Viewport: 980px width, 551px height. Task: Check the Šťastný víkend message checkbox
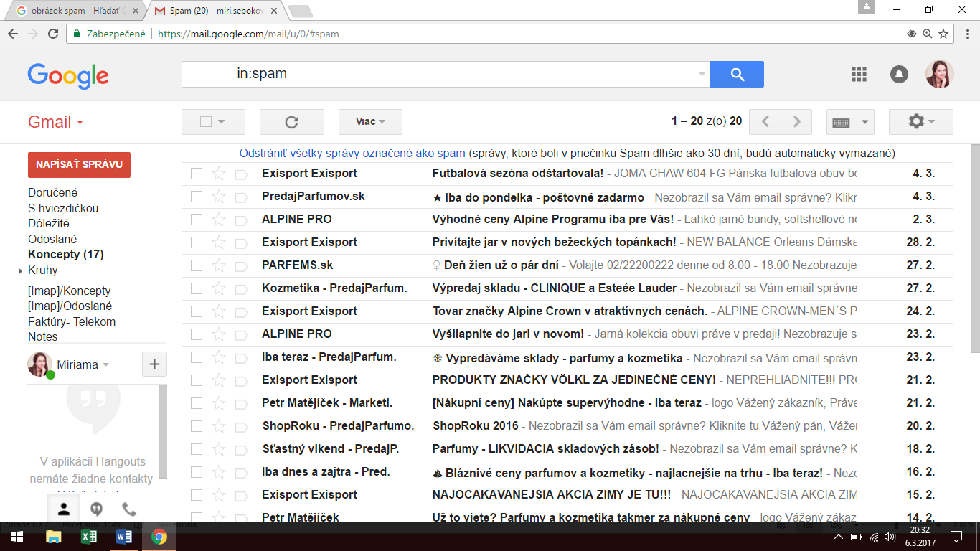tap(197, 449)
